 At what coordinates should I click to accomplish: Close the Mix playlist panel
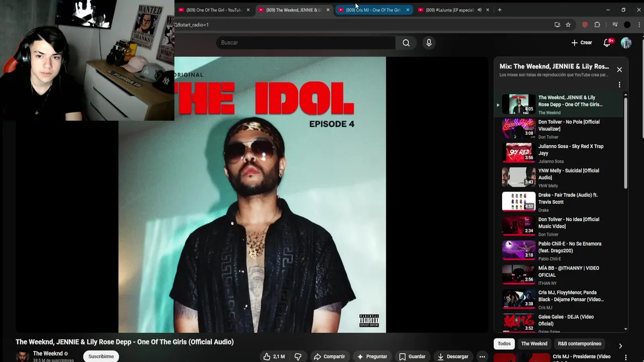619,70
